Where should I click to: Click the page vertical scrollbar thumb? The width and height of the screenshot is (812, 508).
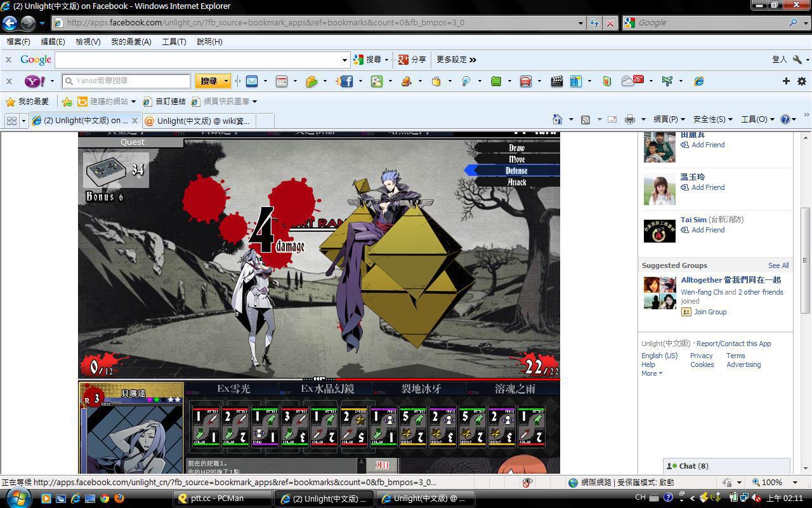coord(806,260)
